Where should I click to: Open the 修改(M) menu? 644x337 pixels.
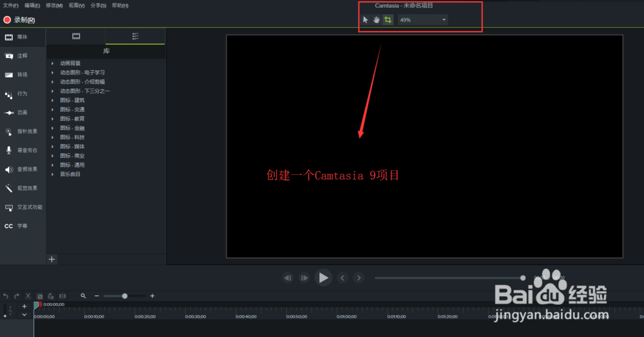click(54, 5)
